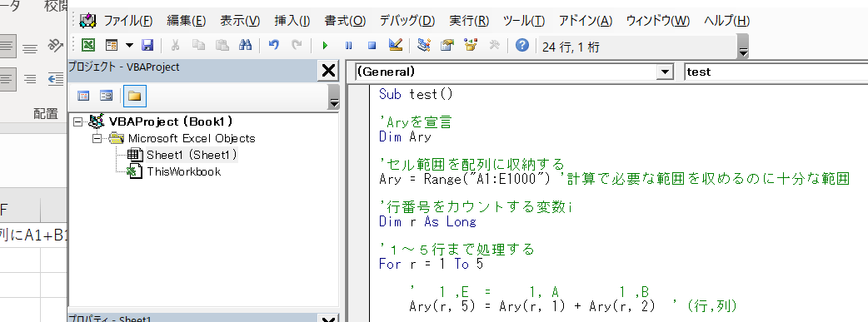The width and height of the screenshot is (868, 322).
Task: Click the code line Sub test()
Action: (x=416, y=94)
